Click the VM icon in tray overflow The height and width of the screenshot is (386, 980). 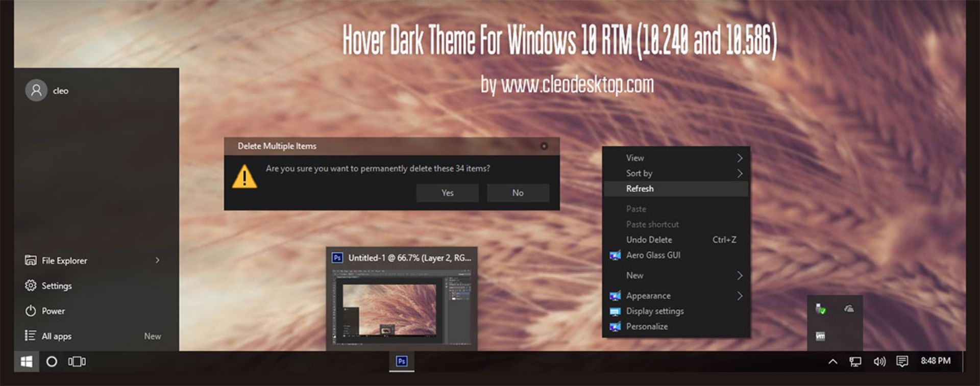click(x=820, y=336)
